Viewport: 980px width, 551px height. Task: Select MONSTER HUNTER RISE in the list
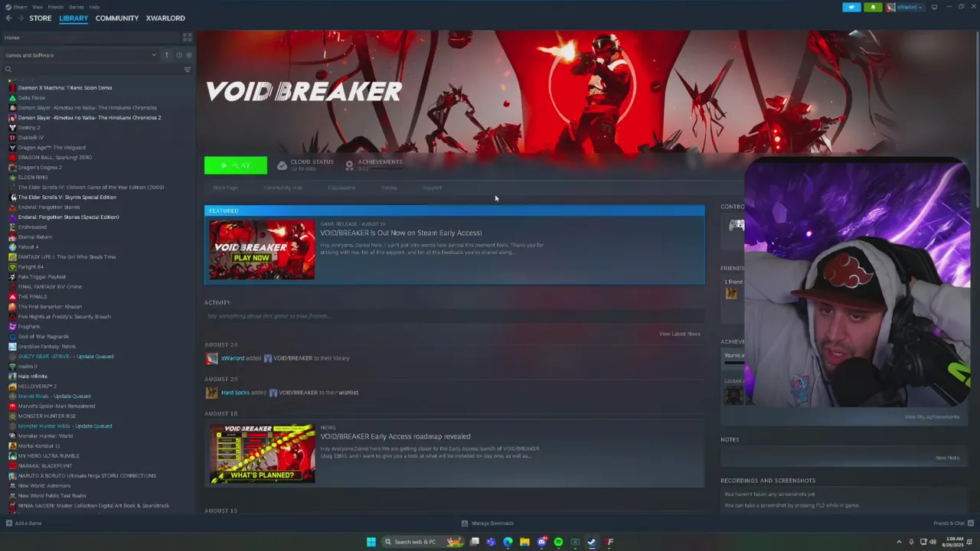point(47,416)
